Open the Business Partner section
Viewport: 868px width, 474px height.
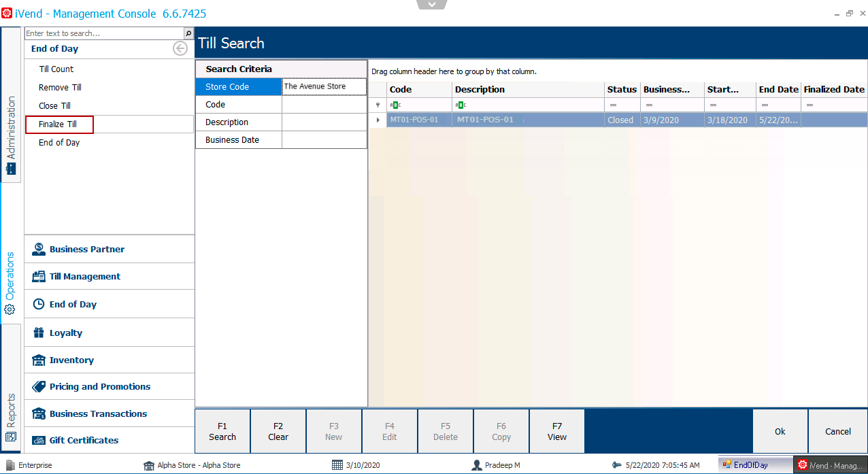pyautogui.click(x=110, y=250)
